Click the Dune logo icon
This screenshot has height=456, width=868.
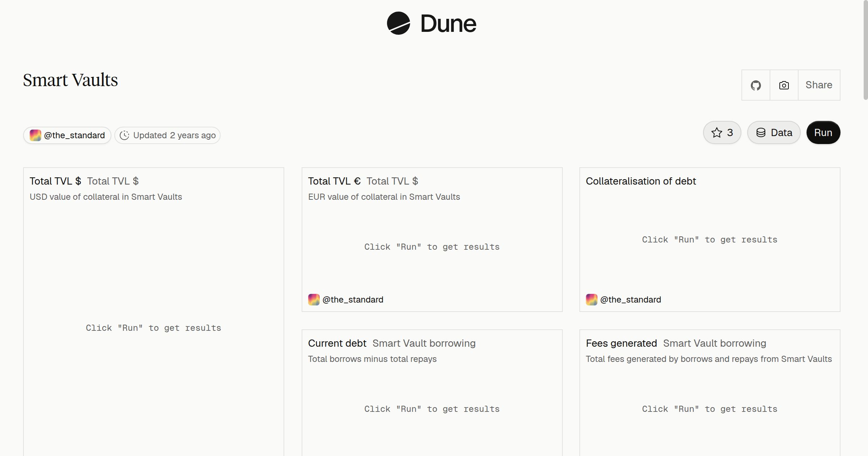398,23
